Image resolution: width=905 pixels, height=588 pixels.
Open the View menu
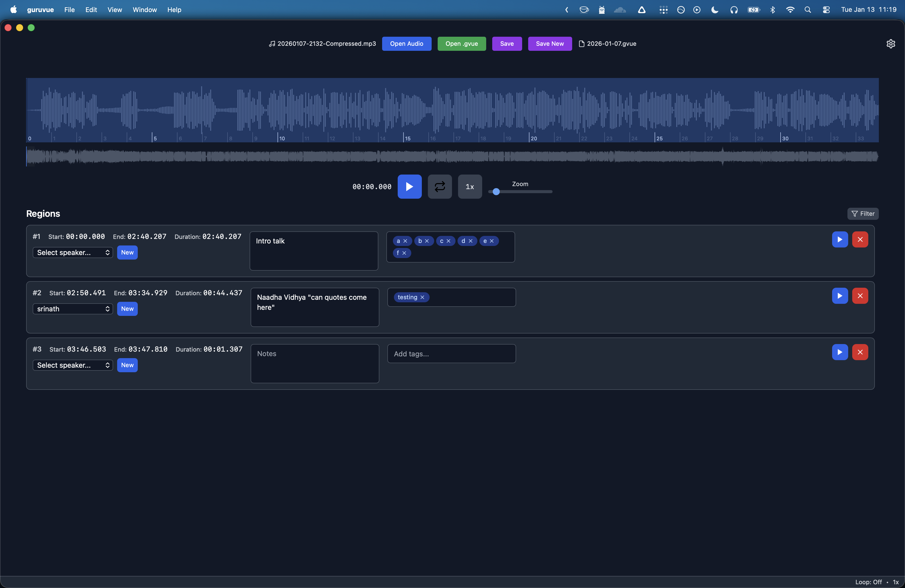coord(114,10)
